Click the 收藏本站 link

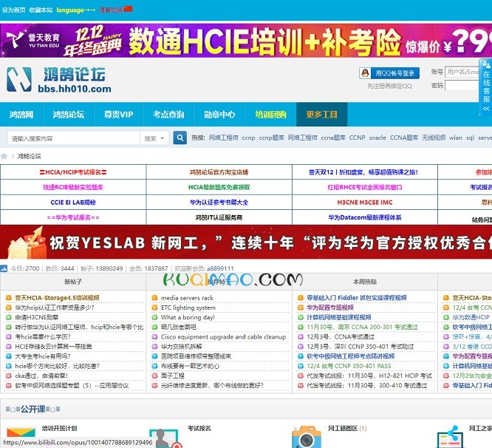click(41, 10)
